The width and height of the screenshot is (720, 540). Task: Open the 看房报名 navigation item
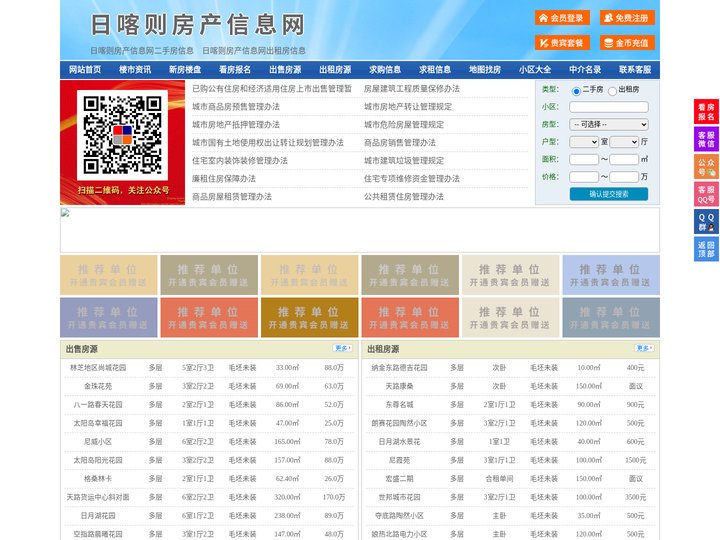(x=235, y=70)
